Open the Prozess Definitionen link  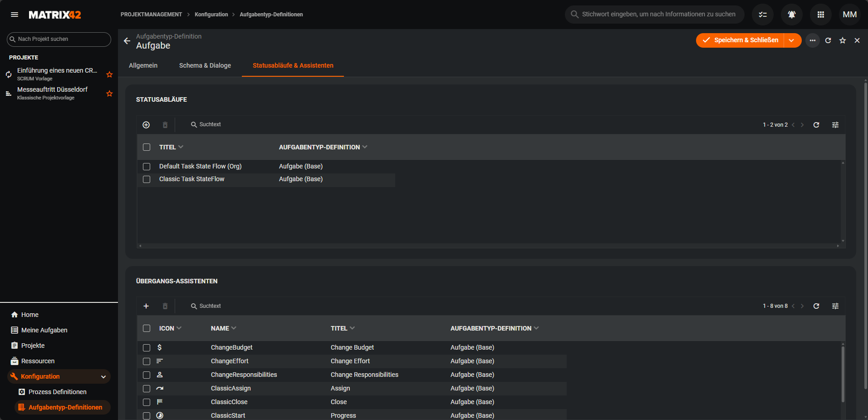pyautogui.click(x=57, y=392)
